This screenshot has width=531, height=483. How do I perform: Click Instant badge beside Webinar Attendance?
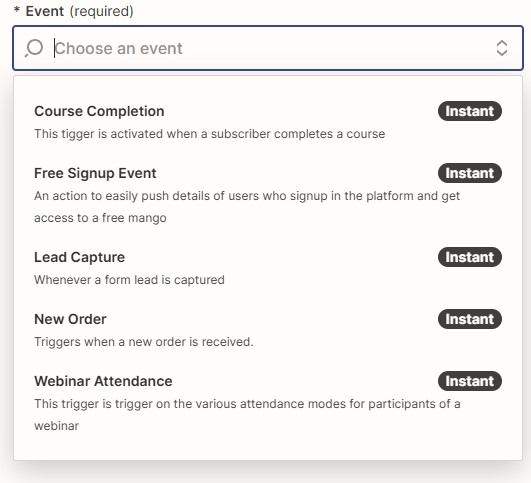pos(469,381)
